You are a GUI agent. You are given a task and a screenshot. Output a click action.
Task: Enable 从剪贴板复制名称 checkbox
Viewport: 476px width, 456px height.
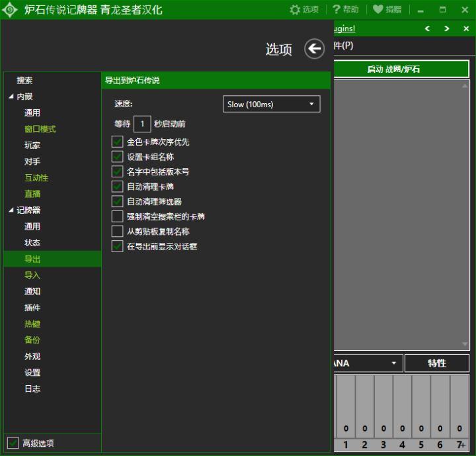click(x=117, y=232)
